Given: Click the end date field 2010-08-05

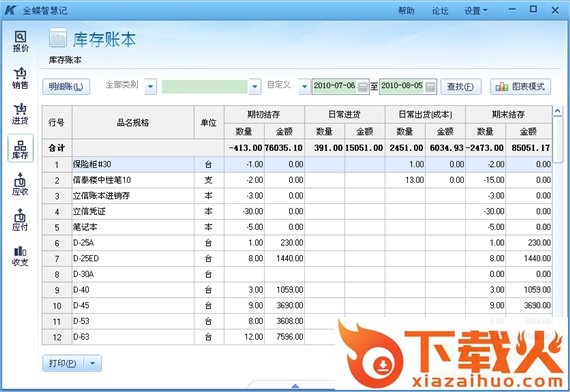Looking at the screenshot, I should (402, 86).
